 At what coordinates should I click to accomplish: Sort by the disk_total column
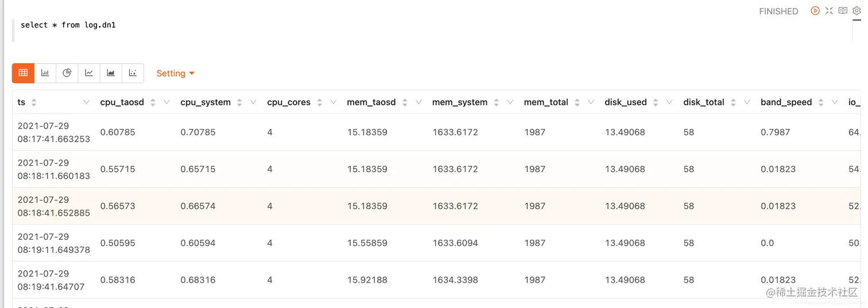[733, 103]
